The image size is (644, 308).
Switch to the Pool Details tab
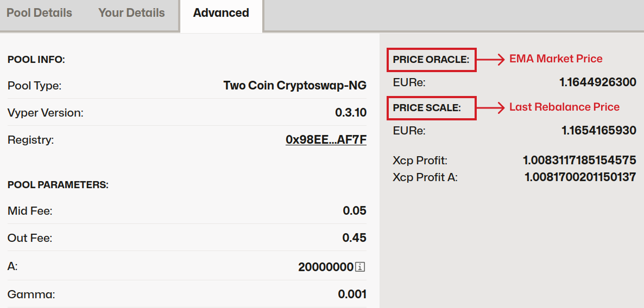[x=39, y=13]
